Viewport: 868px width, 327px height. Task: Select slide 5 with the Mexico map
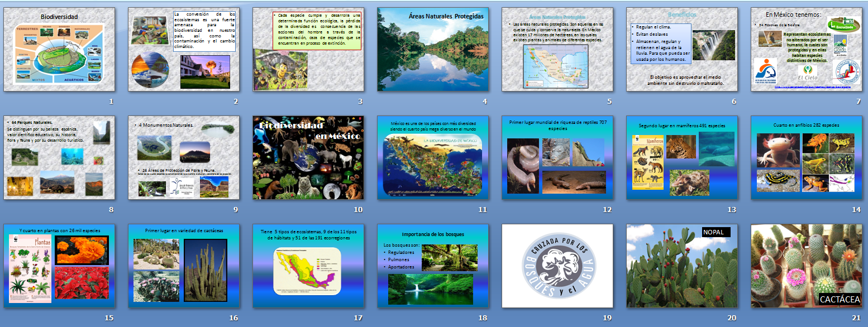[x=557, y=49]
